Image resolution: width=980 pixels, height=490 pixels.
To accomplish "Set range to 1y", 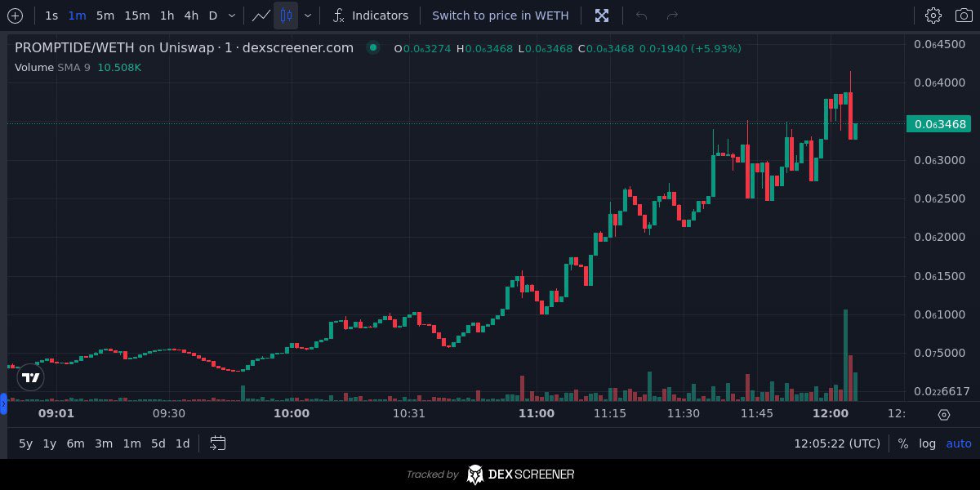I will pyautogui.click(x=50, y=443).
